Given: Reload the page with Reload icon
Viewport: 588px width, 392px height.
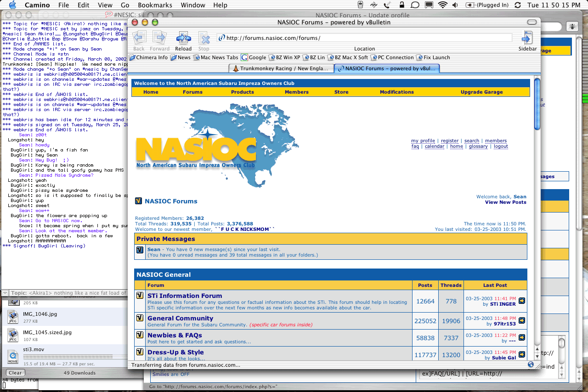Looking at the screenshot, I should tap(183, 38).
